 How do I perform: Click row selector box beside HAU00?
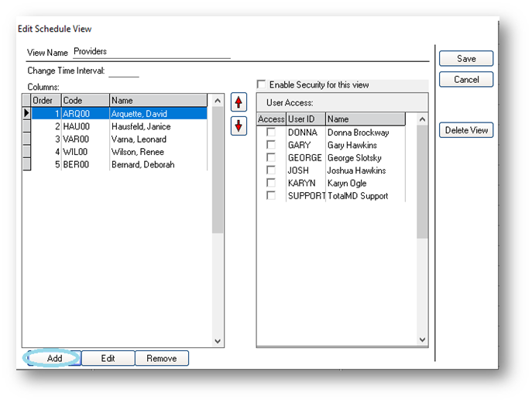[26, 126]
